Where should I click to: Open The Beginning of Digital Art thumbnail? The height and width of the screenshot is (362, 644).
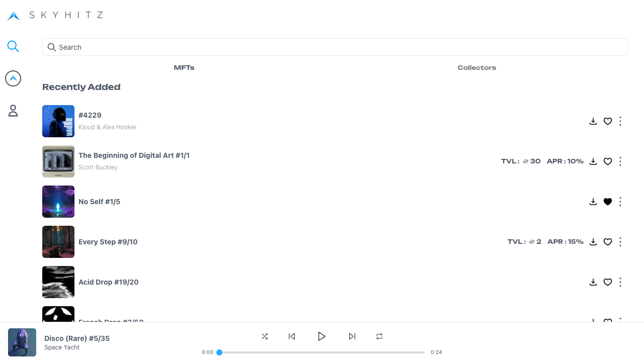click(x=58, y=161)
